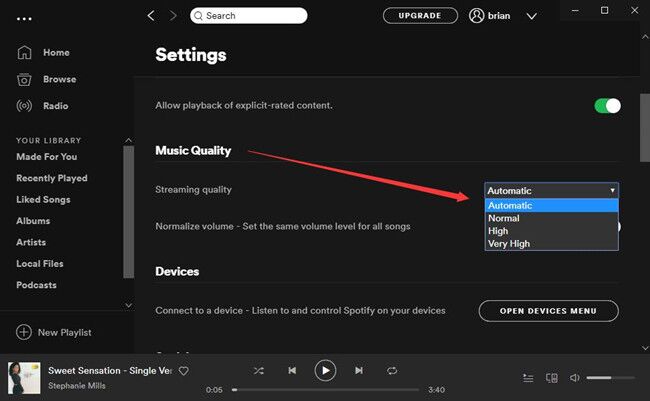Click the UPGRADE button

click(420, 16)
